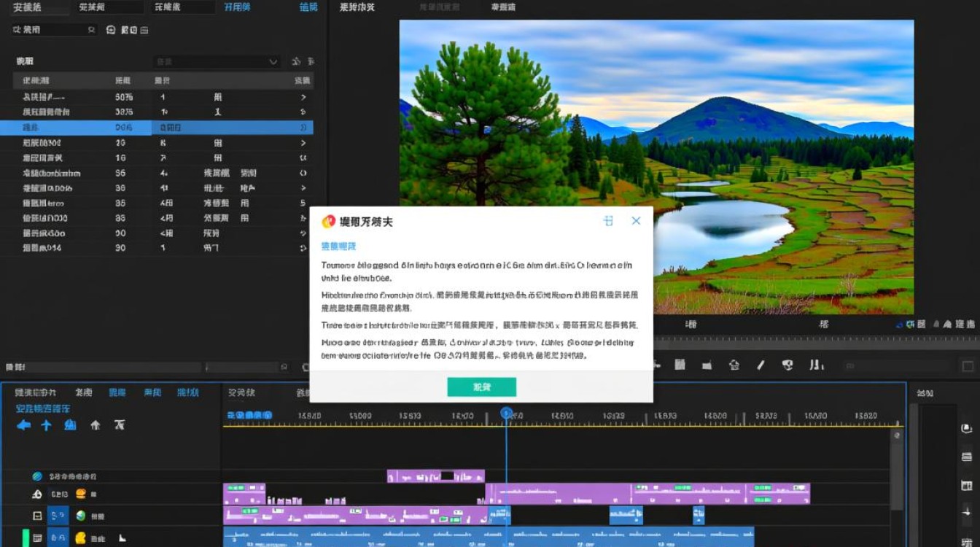Select the house-shaped icon in timeline toolbar
This screenshot has height=547, width=980.
(x=95, y=424)
